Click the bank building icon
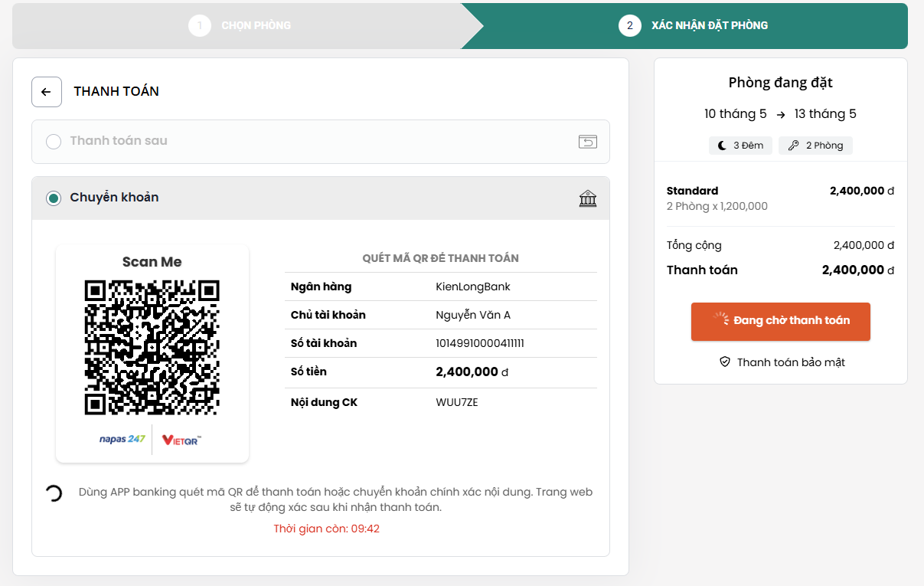 [x=587, y=199]
